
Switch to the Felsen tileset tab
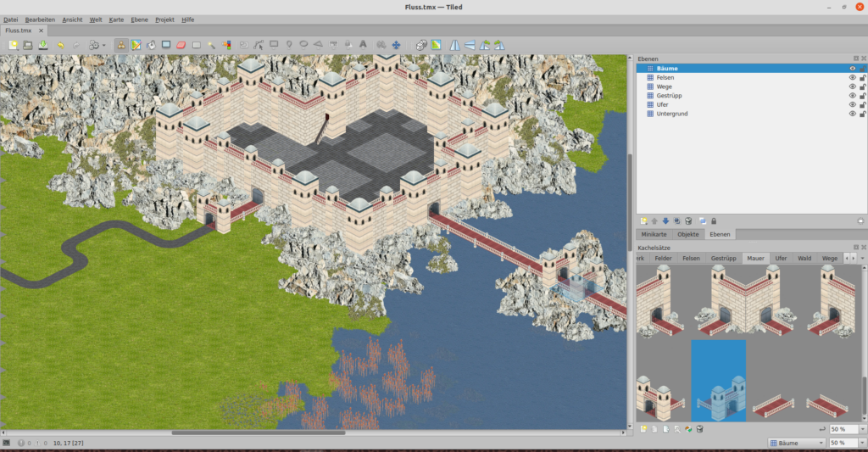pos(691,258)
